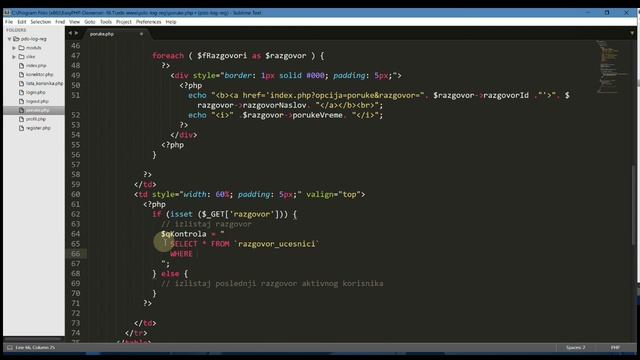Screen dimensions: 640x360
Task: Open the Tools menu
Action: [x=106, y=22]
